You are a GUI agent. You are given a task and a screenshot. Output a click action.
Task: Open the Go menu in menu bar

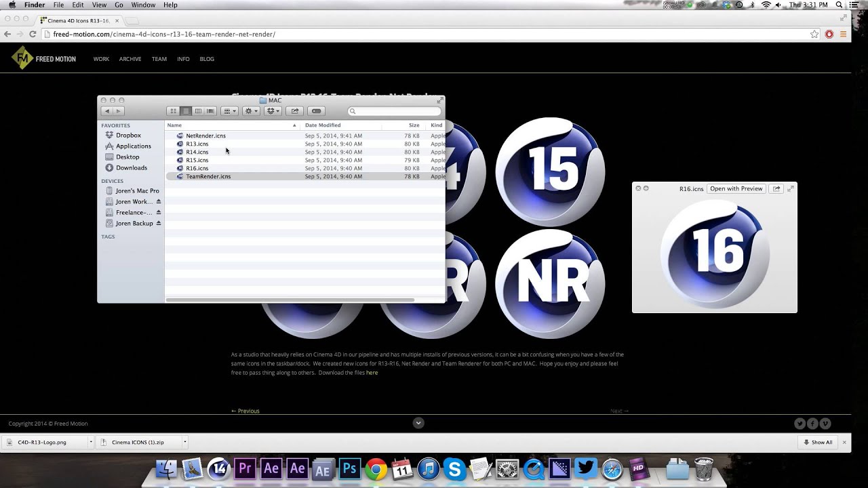coord(119,5)
